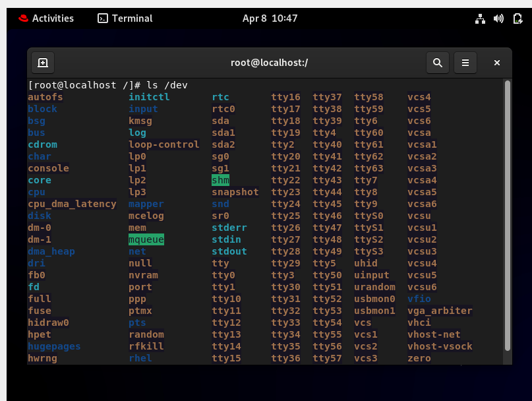Click the volume speaker icon
Viewport: 532px width, 401px height.
(498, 18)
